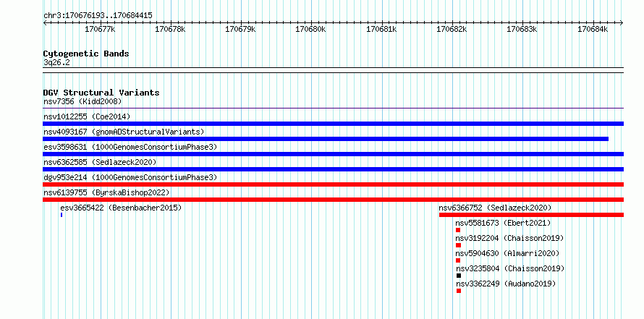The width and height of the screenshot is (644, 319).
Task: Click the 170679k ruler tick label
Action: pos(240,29)
